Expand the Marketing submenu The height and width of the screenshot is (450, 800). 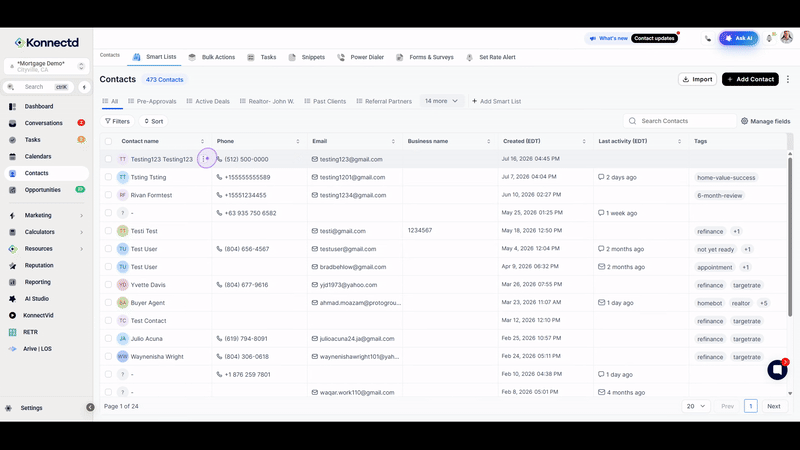click(x=82, y=216)
